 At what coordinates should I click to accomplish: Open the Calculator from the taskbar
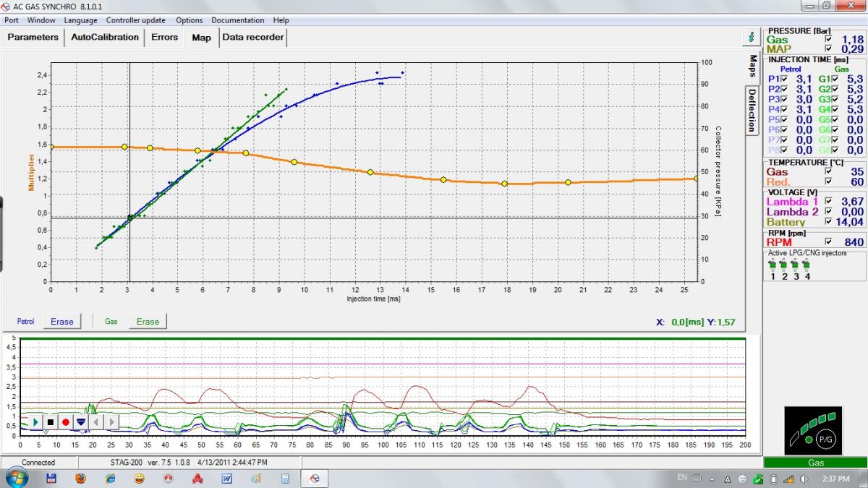[286, 479]
